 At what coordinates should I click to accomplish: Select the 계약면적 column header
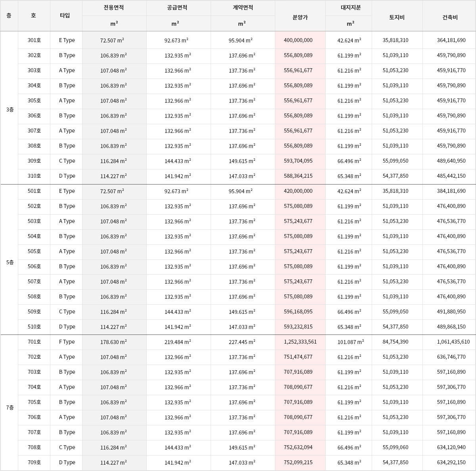click(243, 8)
